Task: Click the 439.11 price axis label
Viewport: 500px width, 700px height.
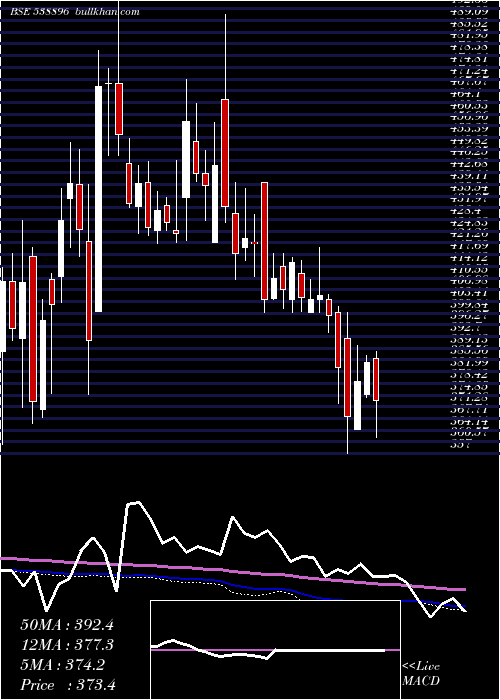Action: tap(468, 176)
